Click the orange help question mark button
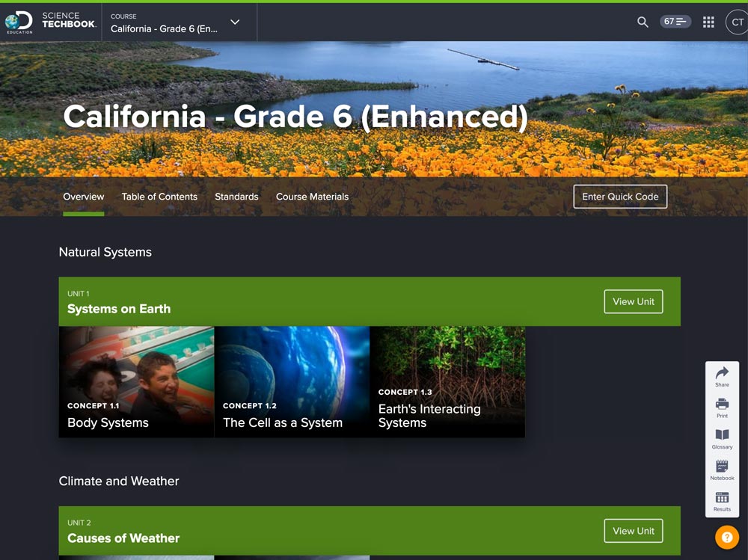 [x=726, y=538]
